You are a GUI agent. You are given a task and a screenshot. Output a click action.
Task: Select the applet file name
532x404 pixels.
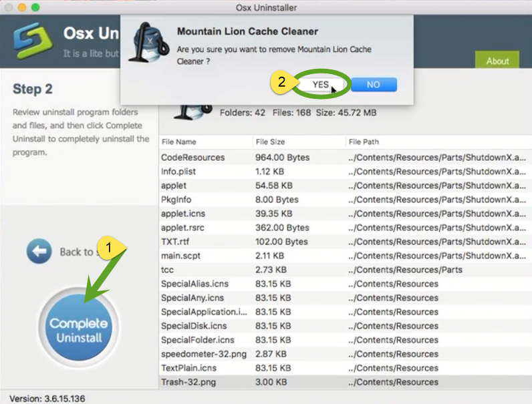point(174,186)
